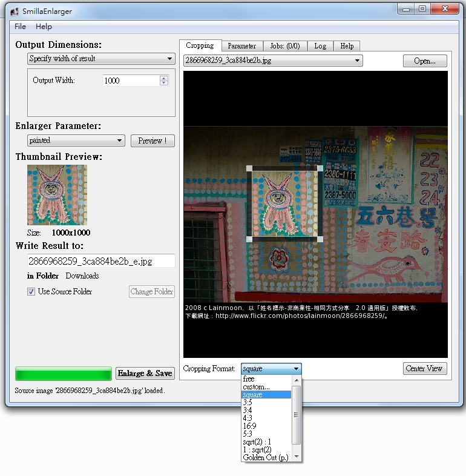Expand the 'painted' enlarger parameter dropdown
Viewport: 466px width, 476px height.
click(x=76, y=140)
